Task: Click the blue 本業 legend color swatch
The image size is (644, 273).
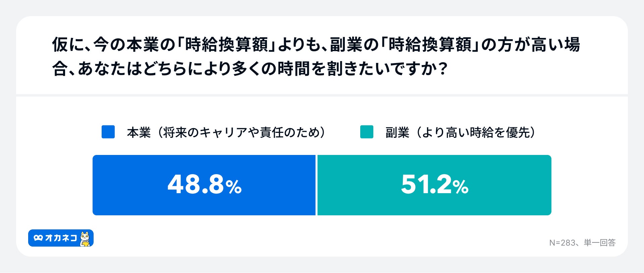Action: [x=108, y=132]
